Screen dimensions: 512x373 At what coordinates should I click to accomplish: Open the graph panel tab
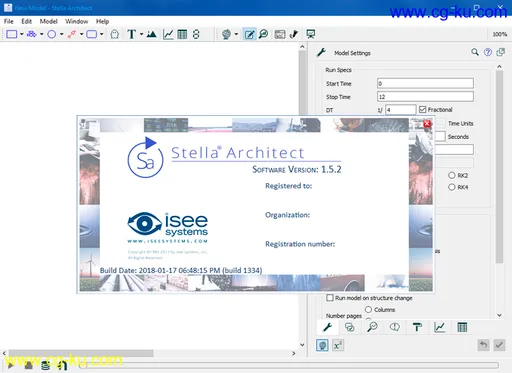pyautogui.click(x=440, y=327)
